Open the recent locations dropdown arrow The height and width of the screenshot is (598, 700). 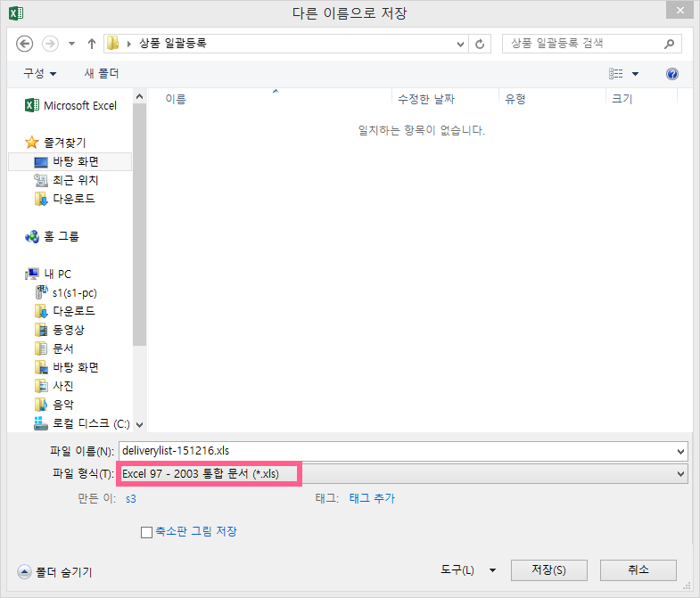point(71,44)
